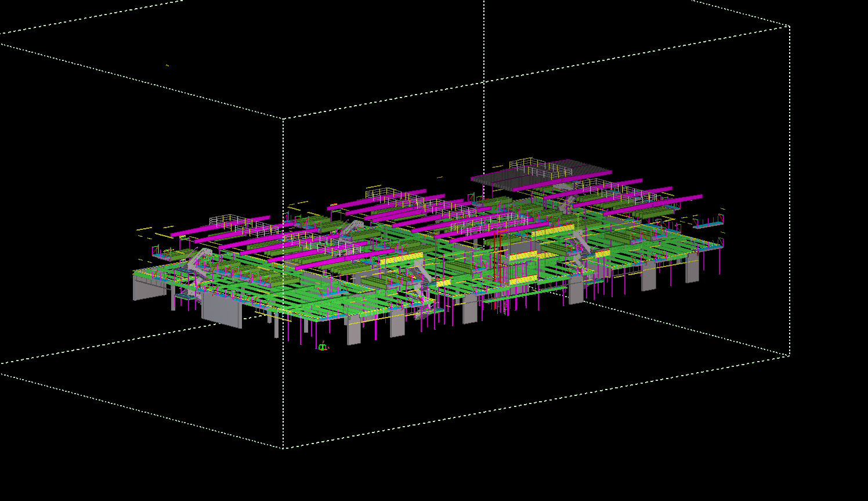This screenshot has height=501, width=868.
Task: Click top-right corner of dotted work area box
Action: point(789,26)
